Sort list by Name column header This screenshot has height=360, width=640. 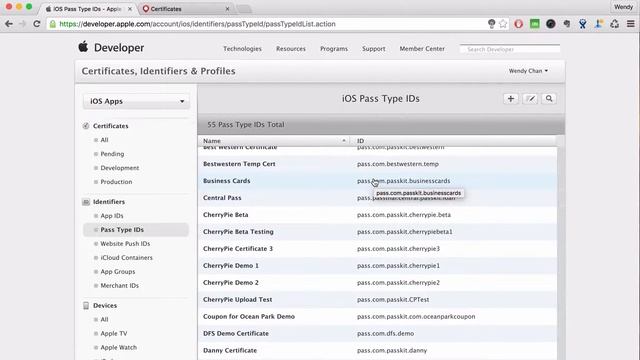(273, 140)
